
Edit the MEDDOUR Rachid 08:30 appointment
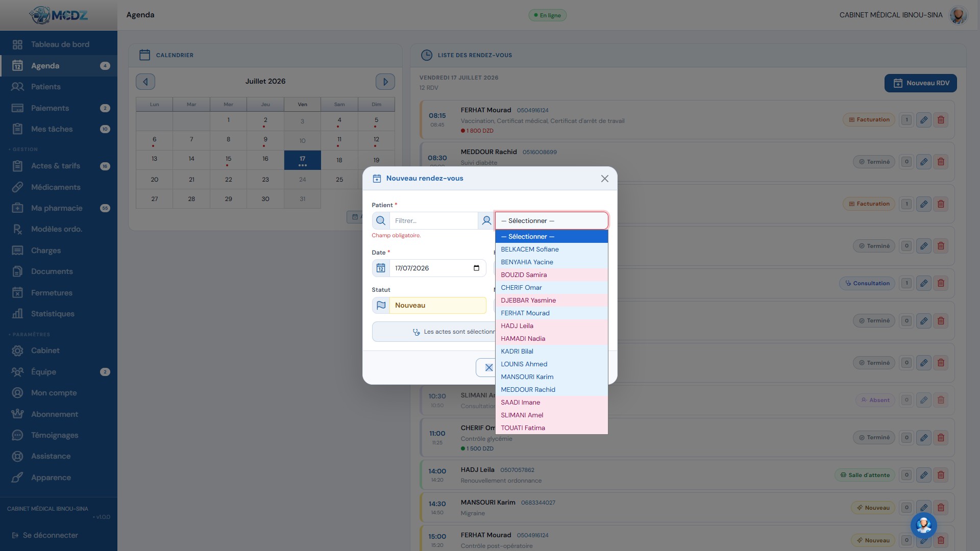[924, 162]
